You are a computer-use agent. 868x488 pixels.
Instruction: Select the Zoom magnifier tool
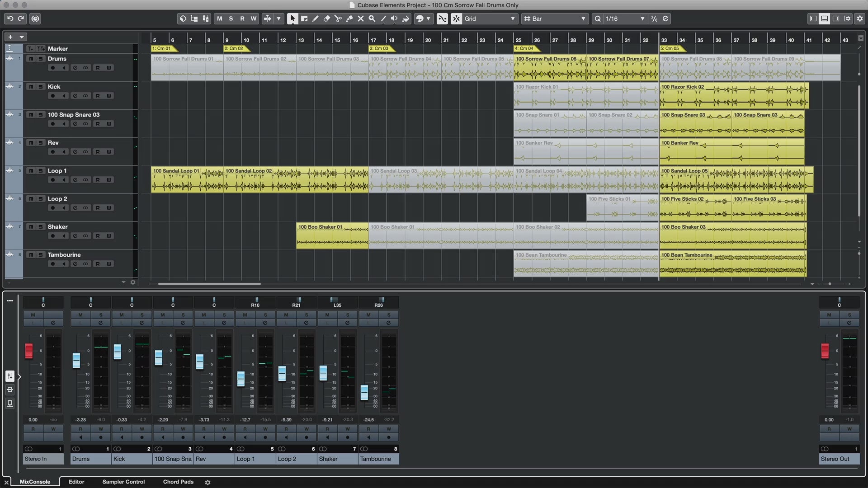click(x=372, y=19)
